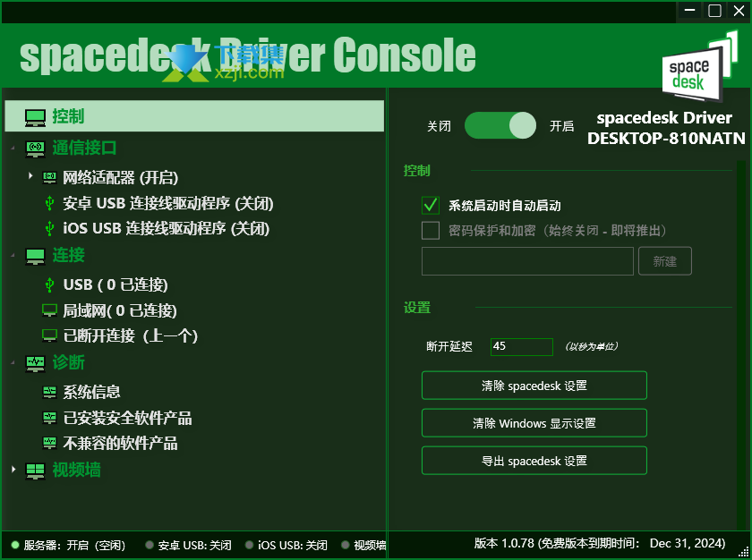Open 已安装安全软件产品 list

pos(127,418)
